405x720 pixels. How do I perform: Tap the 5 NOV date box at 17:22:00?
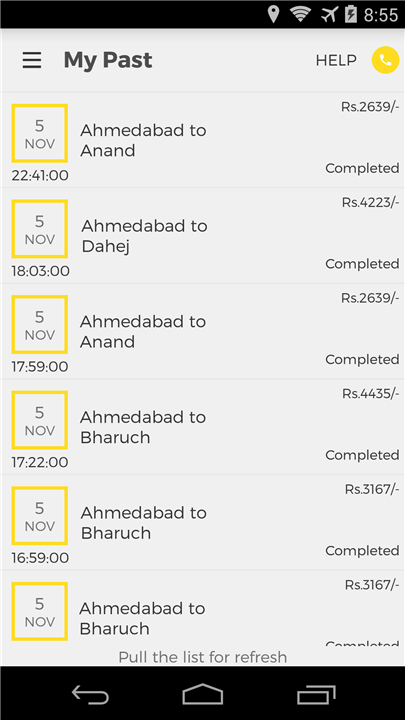(39, 420)
